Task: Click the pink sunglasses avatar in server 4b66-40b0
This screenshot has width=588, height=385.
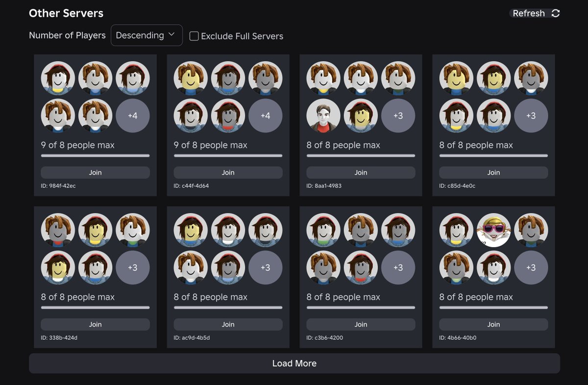Action: [493, 230]
